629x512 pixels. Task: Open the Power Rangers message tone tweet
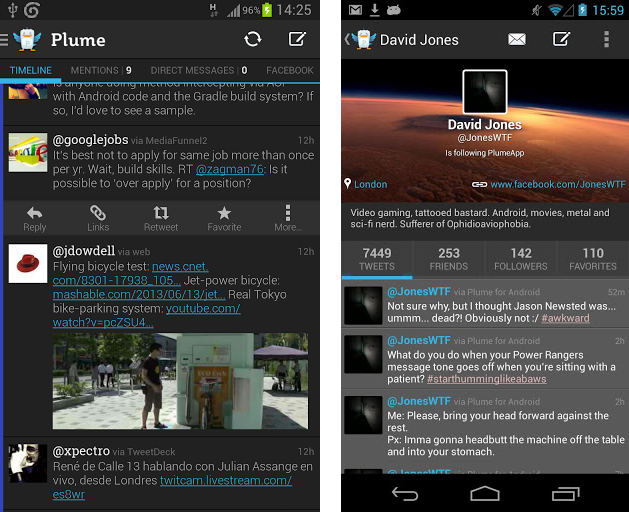(x=485, y=359)
